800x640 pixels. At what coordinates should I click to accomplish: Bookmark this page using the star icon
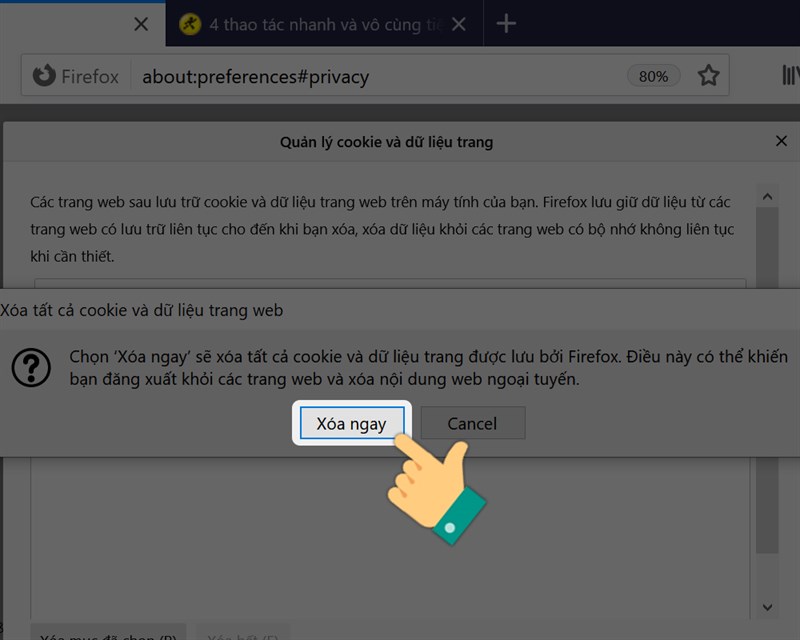709,76
